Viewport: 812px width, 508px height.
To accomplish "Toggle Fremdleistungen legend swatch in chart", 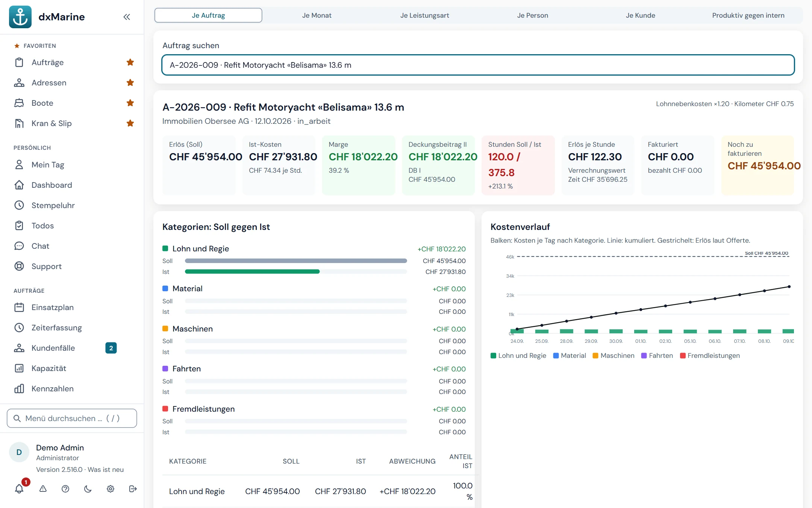I will pyautogui.click(x=683, y=356).
